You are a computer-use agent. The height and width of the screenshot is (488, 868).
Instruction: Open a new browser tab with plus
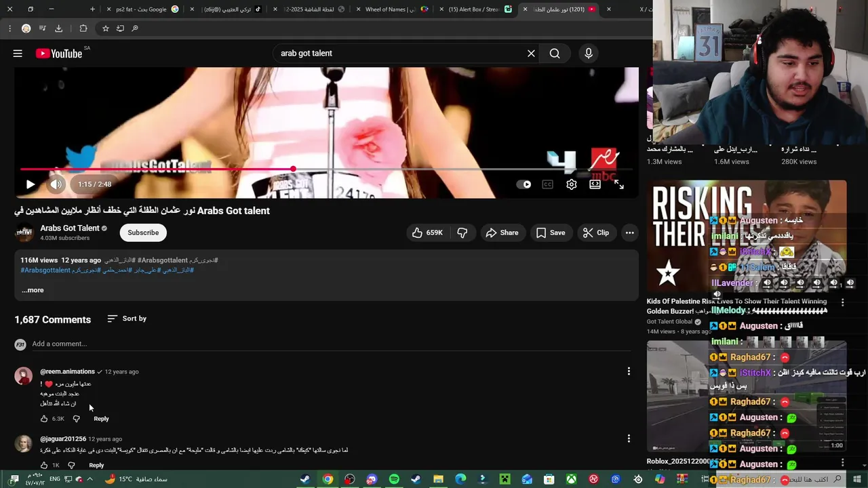point(93,9)
